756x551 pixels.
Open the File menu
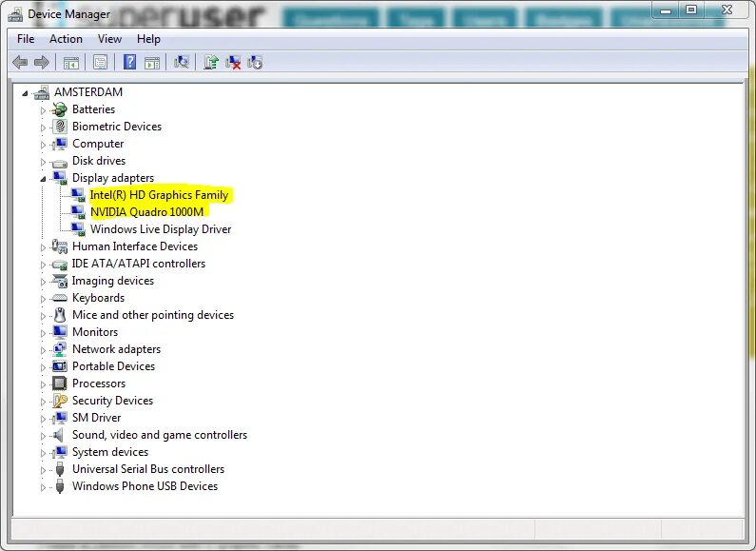[x=26, y=39]
